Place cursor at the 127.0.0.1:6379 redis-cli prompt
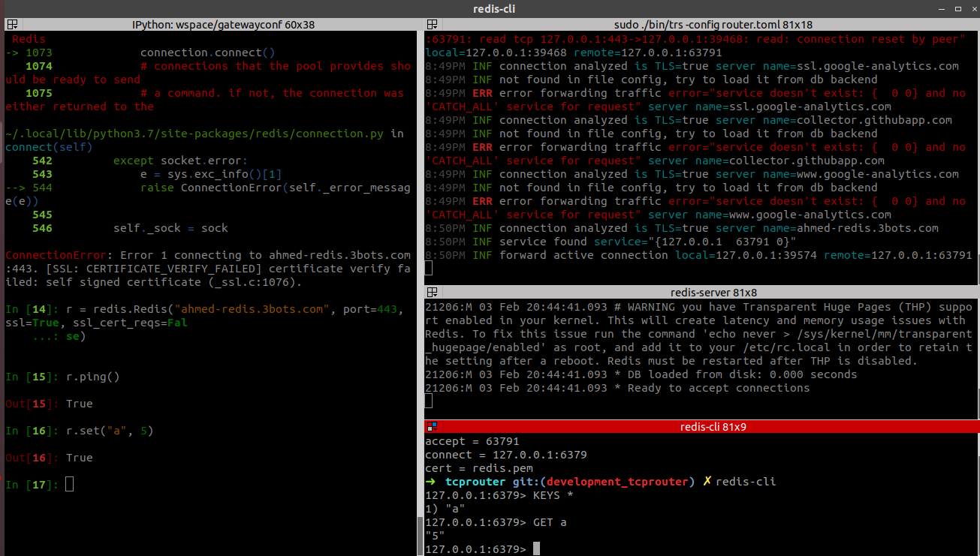 point(535,548)
